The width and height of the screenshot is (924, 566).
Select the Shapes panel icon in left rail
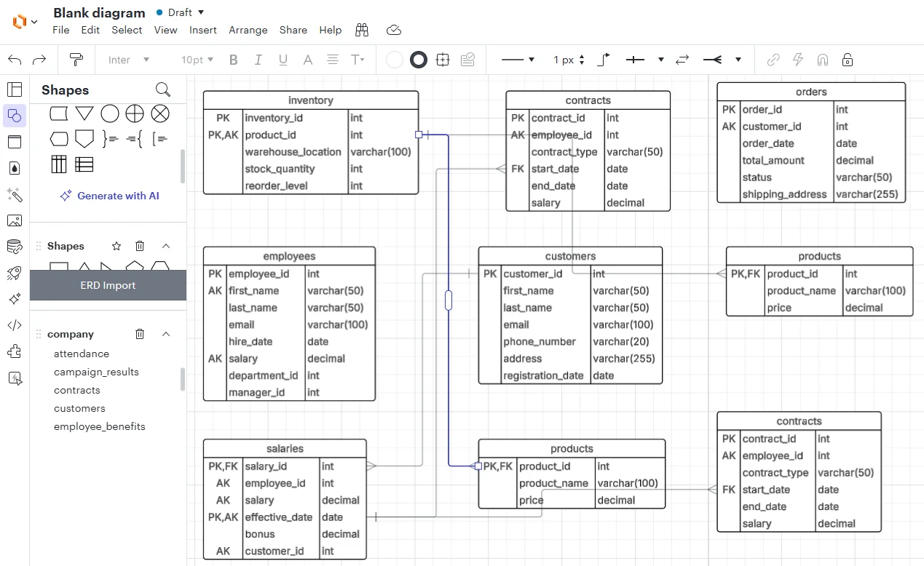(x=15, y=116)
